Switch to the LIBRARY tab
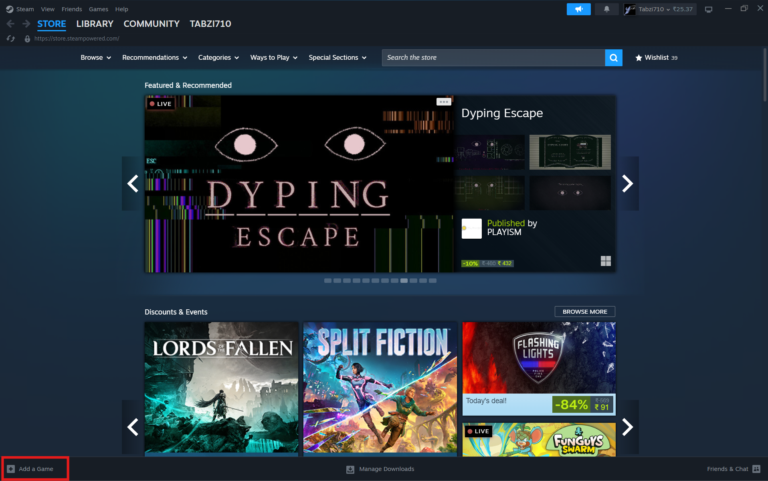The width and height of the screenshot is (768, 481). [x=95, y=24]
